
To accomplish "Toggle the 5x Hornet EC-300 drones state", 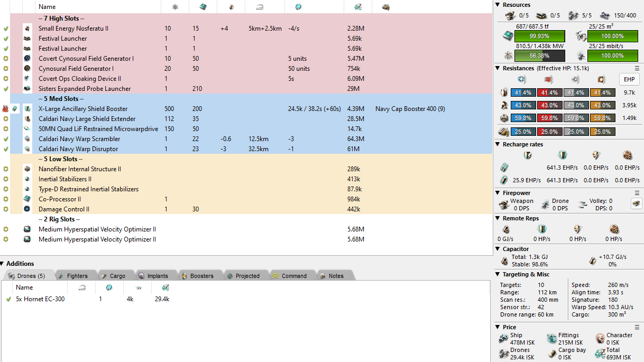I will pos(8,299).
